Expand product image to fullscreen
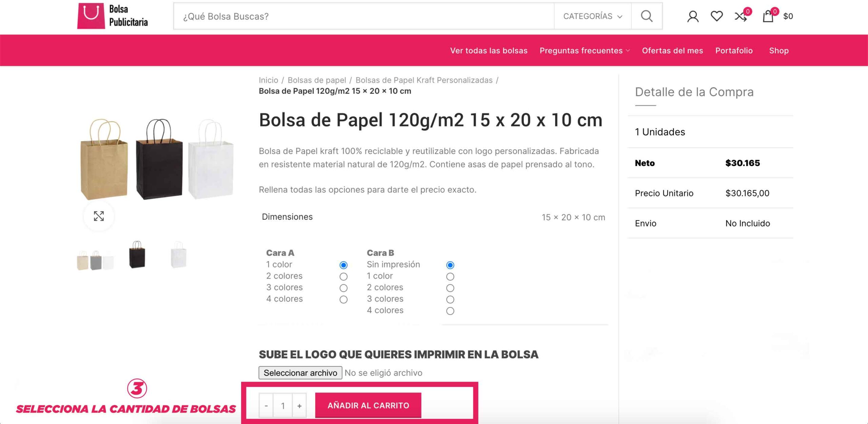Image resolution: width=868 pixels, height=424 pixels. tap(99, 216)
